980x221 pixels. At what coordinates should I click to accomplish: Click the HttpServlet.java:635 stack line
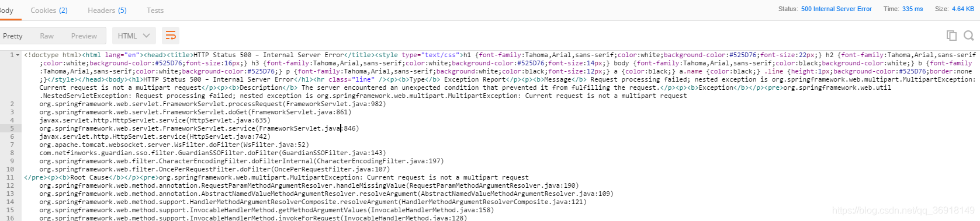point(155,120)
